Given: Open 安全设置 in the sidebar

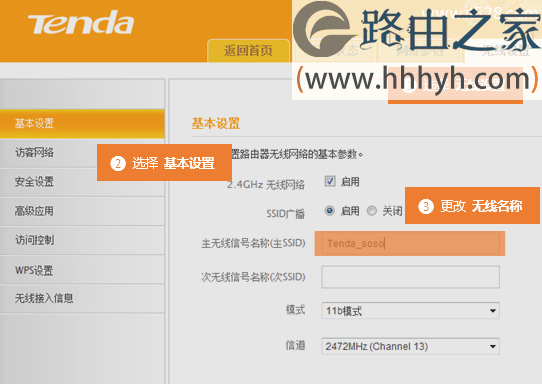Looking at the screenshot, I should pyautogui.click(x=82, y=182).
